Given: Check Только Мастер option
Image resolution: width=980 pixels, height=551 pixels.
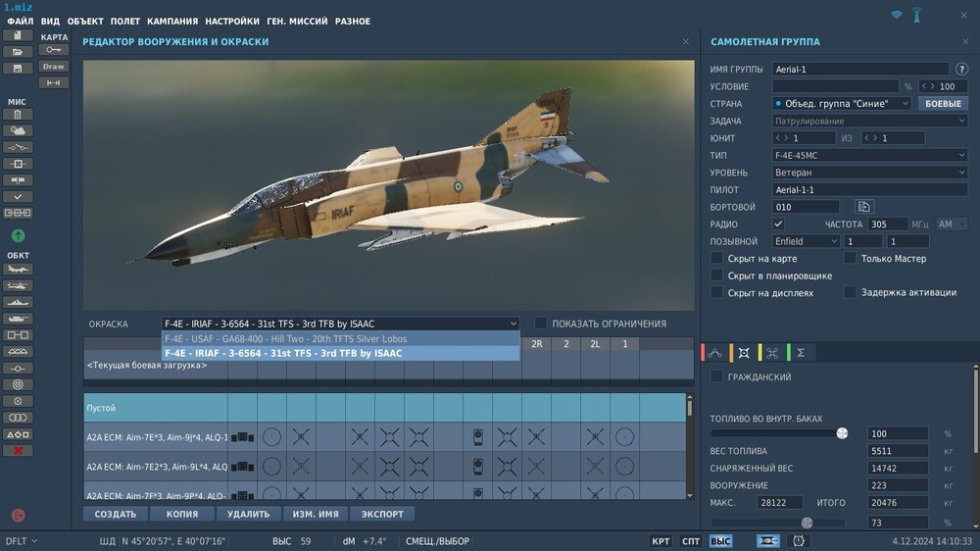Looking at the screenshot, I should [850, 258].
